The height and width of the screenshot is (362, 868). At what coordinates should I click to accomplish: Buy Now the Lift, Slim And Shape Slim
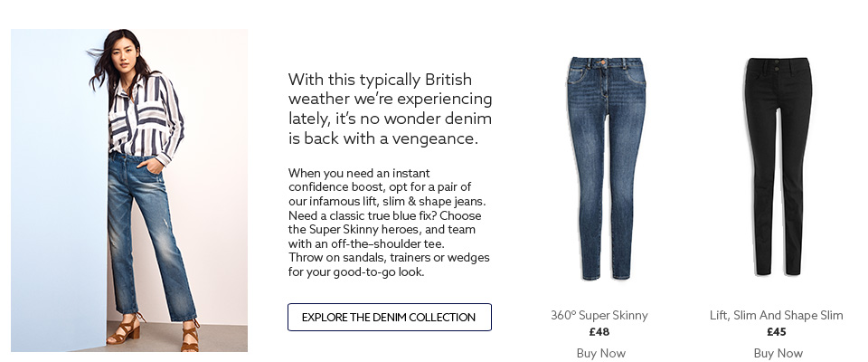click(x=778, y=353)
